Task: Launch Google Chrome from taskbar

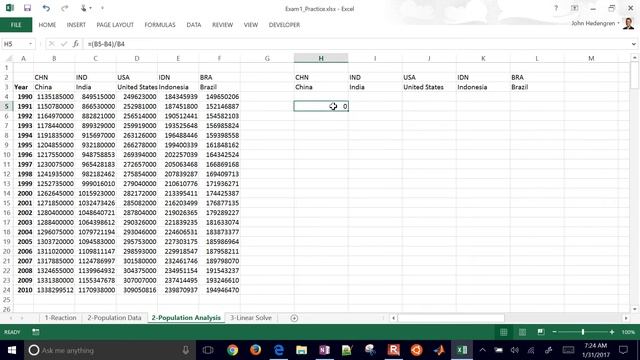Action: point(232,350)
